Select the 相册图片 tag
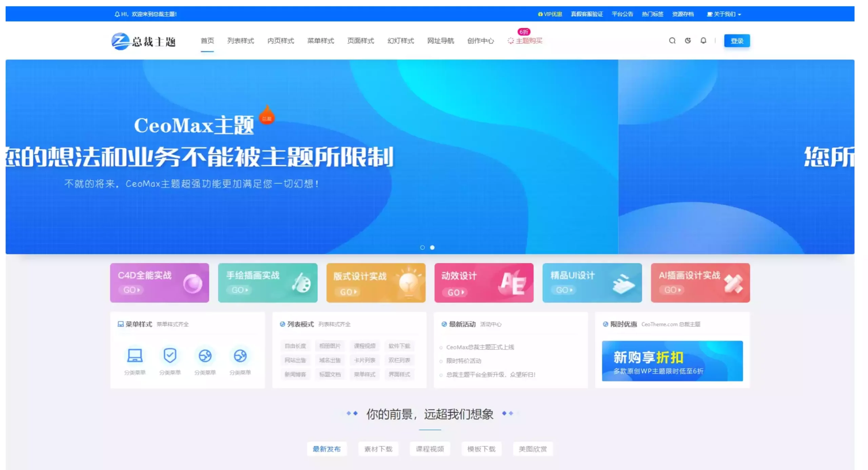The height and width of the screenshot is (470, 868). pyautogui.click(x=330, y=346)
